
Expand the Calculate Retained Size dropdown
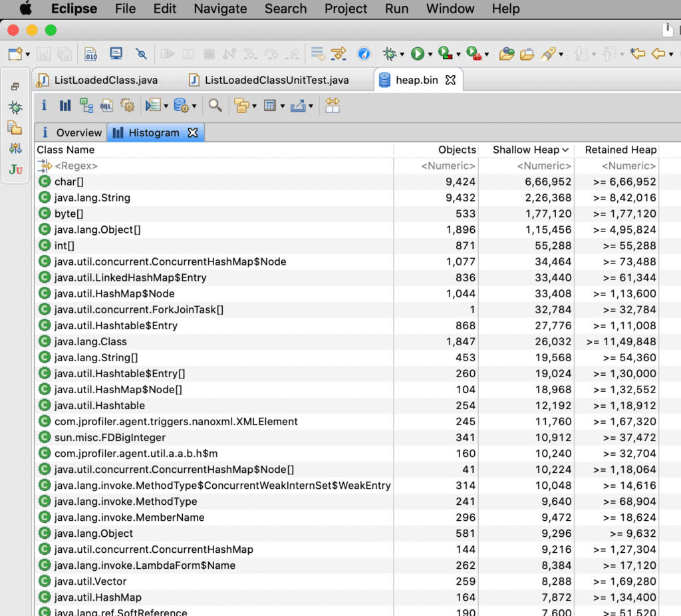pos(283,106)
